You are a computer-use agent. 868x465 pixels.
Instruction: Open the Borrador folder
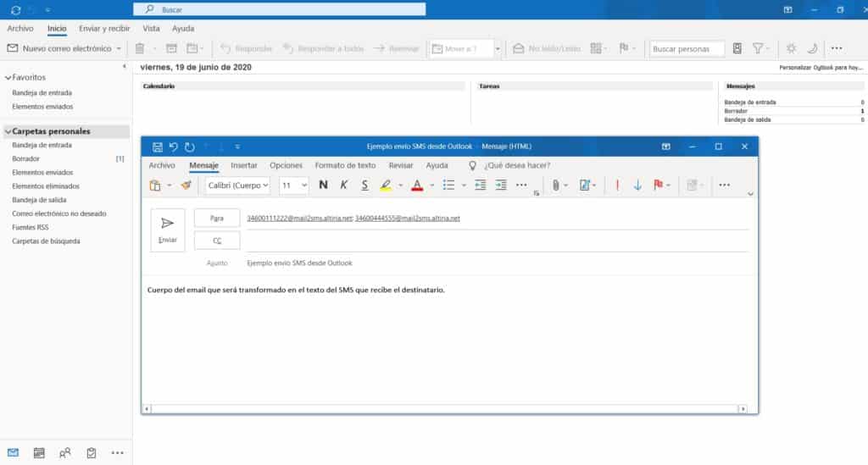pos(26,158)
